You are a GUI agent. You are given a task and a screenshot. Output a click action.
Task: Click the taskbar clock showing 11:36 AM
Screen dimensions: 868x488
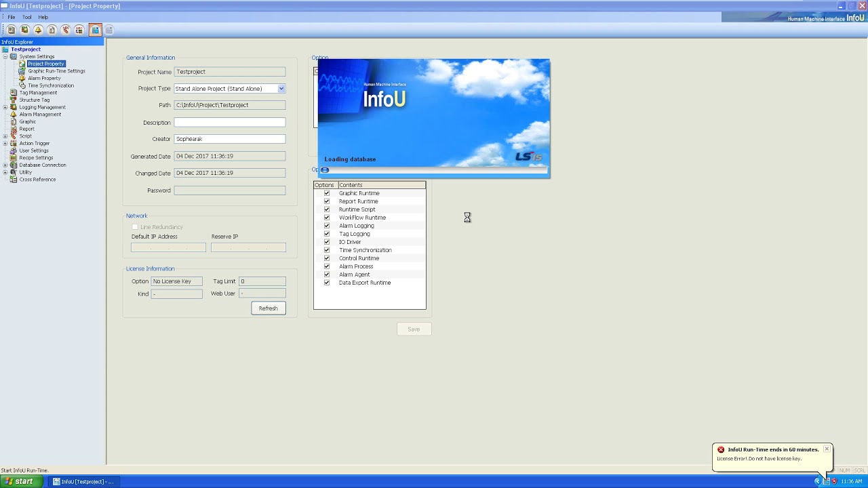pyautogui.click(x=851, y=481)
